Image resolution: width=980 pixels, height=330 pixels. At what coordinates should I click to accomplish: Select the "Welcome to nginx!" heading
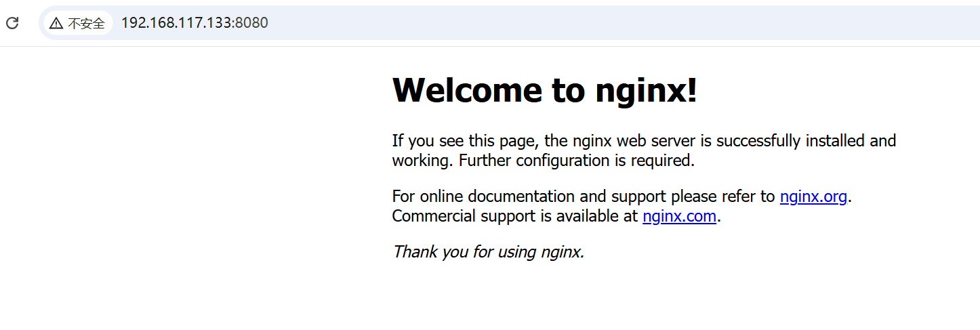point(544,90)
